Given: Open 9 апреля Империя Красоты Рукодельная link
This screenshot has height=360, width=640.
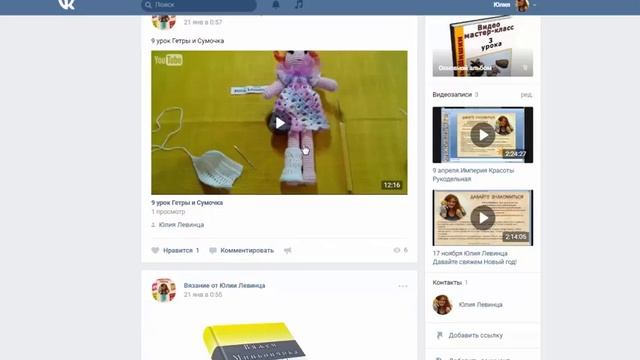Looking at the screenshot, I should (x=473, y=175).
